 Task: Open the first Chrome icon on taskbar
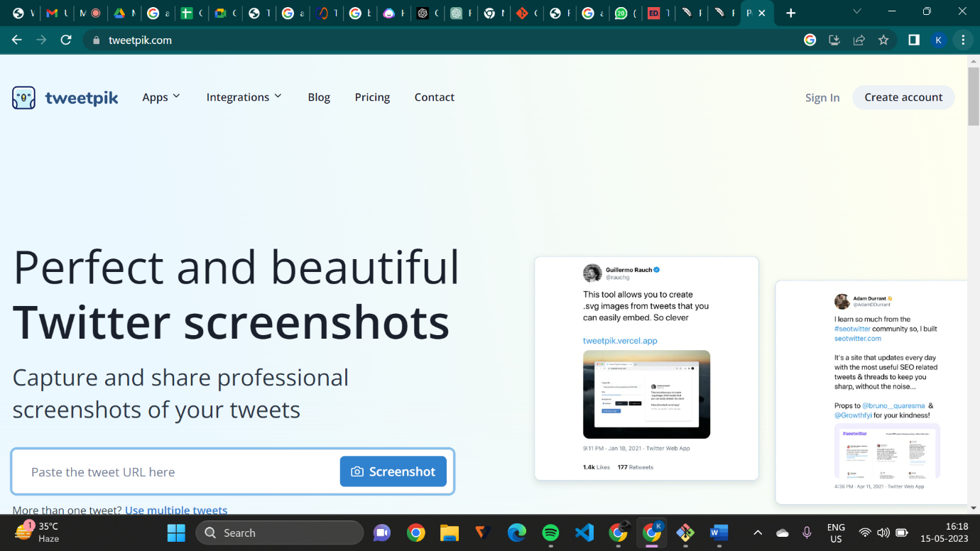coord(416,533)
